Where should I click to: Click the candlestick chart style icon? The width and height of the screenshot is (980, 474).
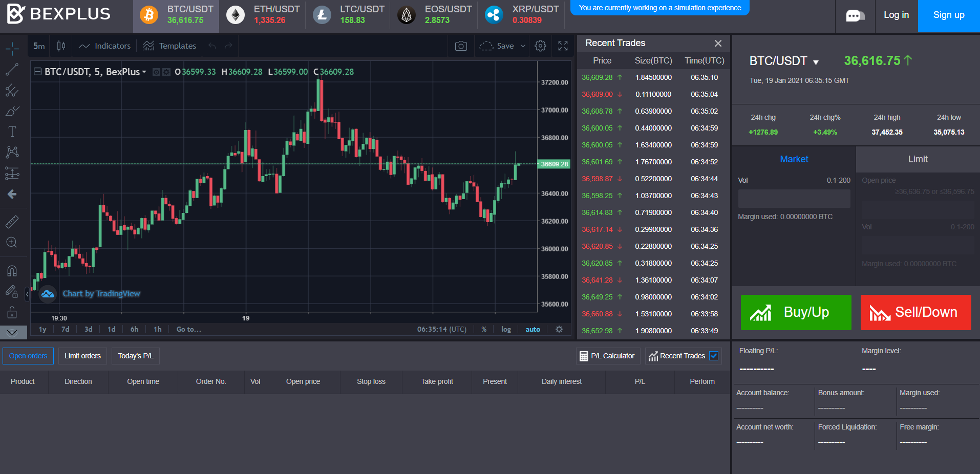[x=61, y=46]
